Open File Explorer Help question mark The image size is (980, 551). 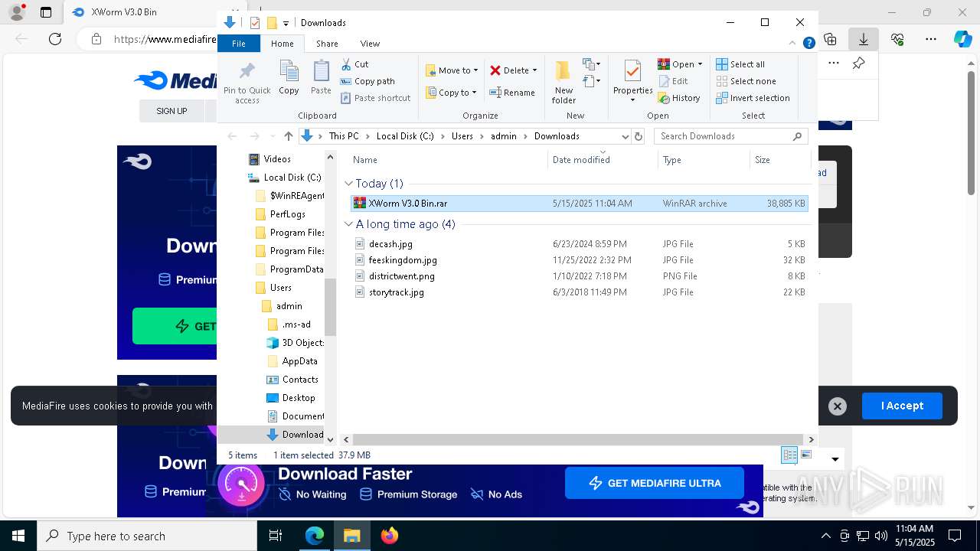[808, 44]
